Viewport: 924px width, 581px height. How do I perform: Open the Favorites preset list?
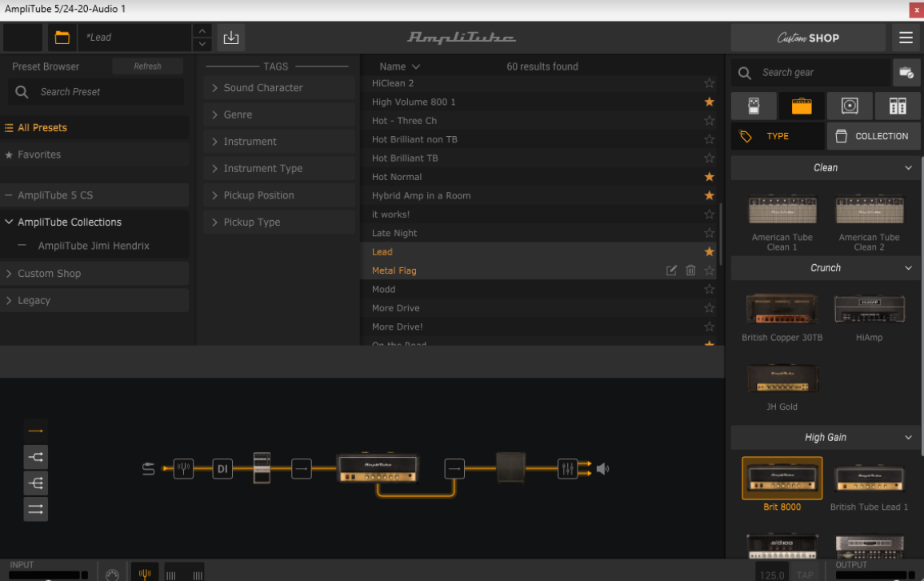point(95,154)
